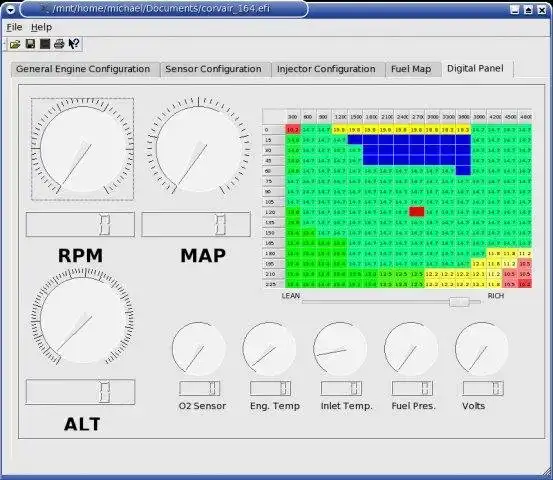The image size is (553, 480).
Task: Click the RPM dial gauge
Action: click(83, 149)
